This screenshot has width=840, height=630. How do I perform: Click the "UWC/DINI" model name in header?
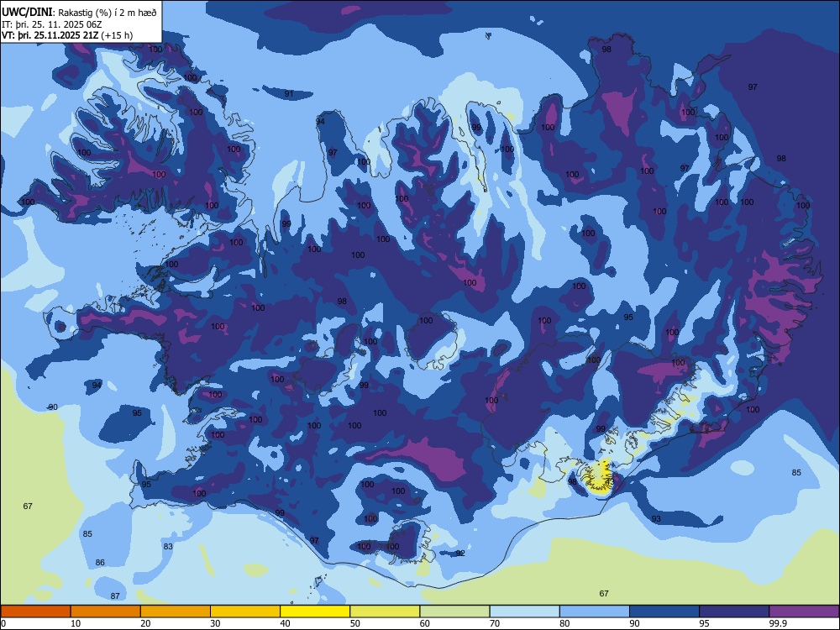point(27,12)
